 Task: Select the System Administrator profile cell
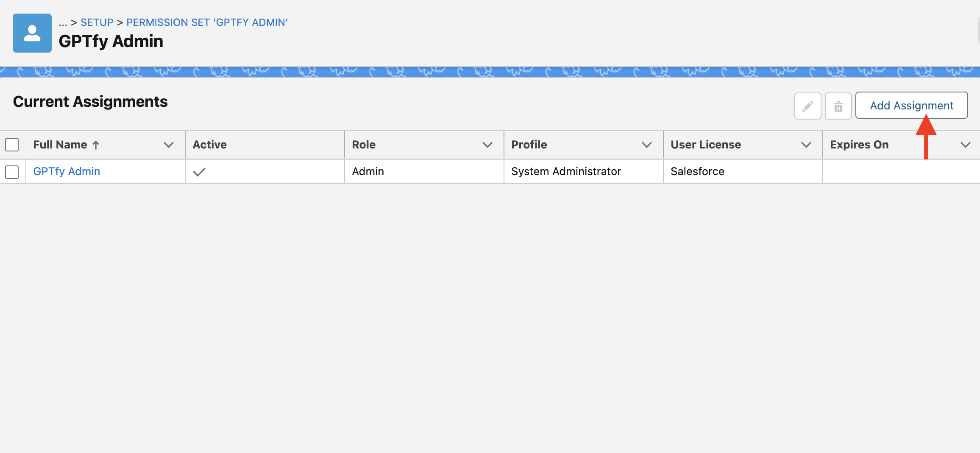566,171
